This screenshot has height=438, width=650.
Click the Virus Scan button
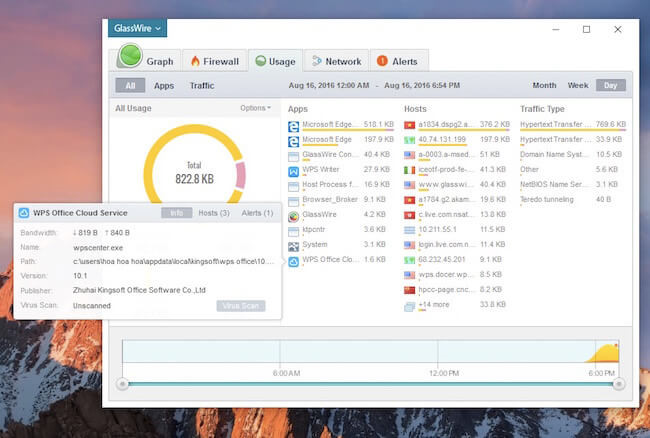point(240,305)
